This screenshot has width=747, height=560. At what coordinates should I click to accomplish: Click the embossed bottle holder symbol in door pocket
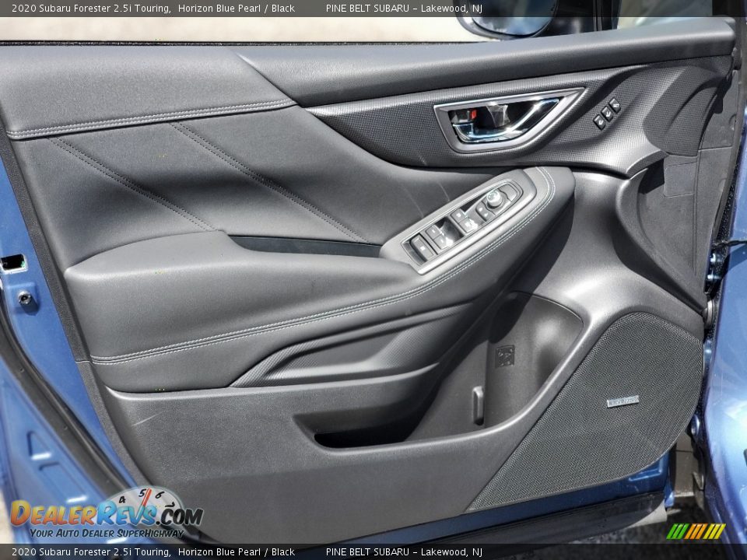click(x=504, y=356)
